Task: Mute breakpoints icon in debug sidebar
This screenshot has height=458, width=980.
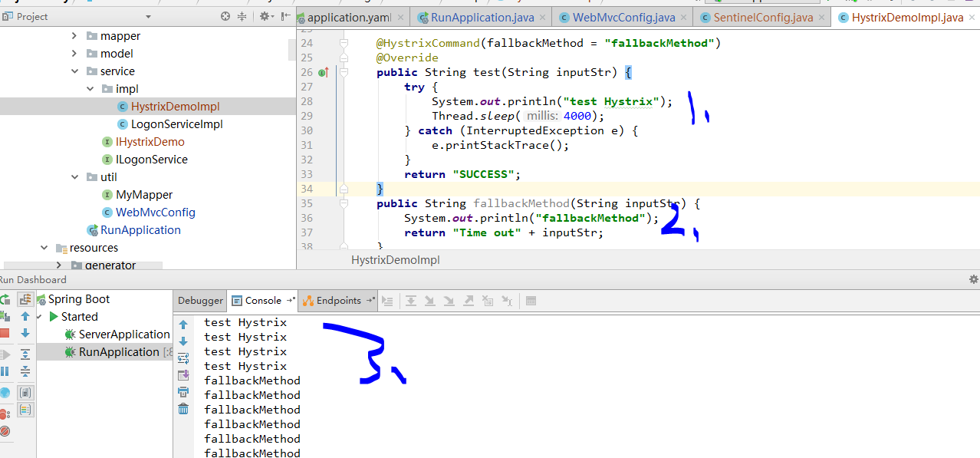Action: pyautogui.click(x=4, y=431)
